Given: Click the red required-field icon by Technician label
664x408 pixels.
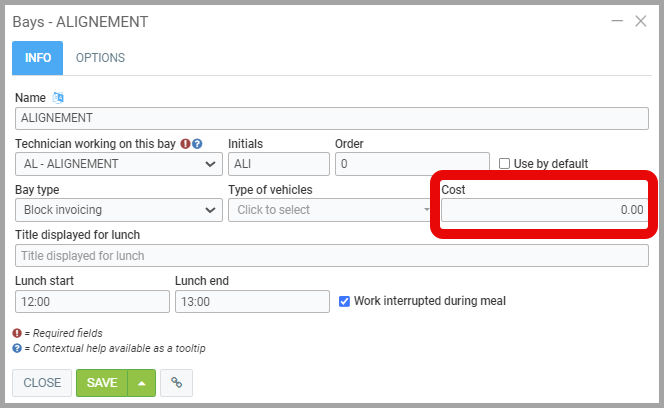Looking at the screenshot, I should pyautogui.click(x=186, y=143).
